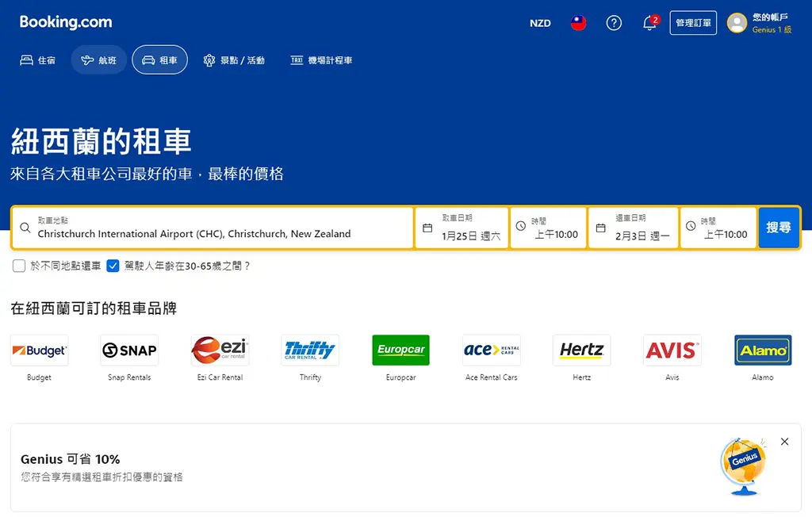Screen dimensions: 812x517
Task: Uncheck 駕駛人年齡在30-65歲之間 checkbox
Action: 113,266
